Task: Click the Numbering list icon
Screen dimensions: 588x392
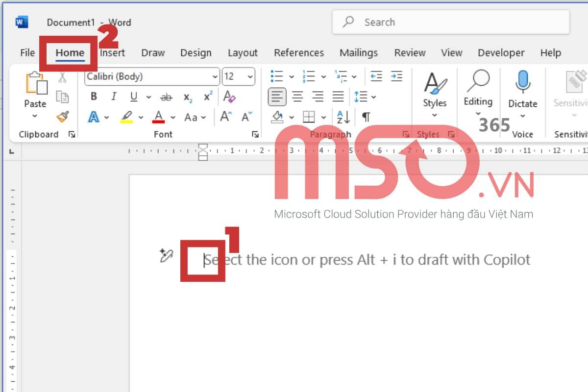Action: [309, 76]
